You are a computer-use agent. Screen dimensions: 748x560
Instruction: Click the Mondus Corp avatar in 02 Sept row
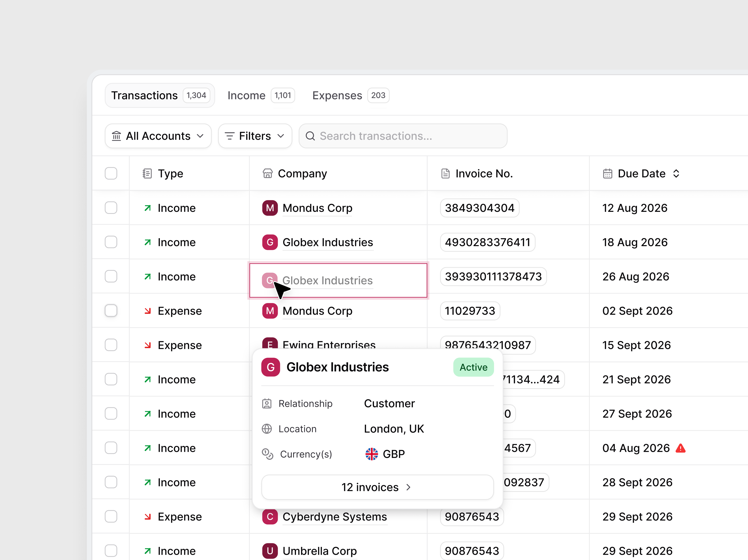coord(270,311)
